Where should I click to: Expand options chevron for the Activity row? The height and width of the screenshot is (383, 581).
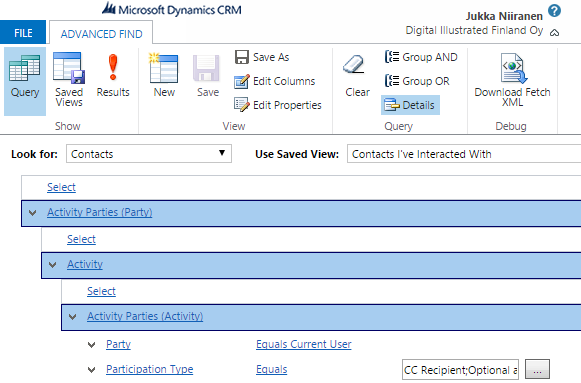(53, 265)
